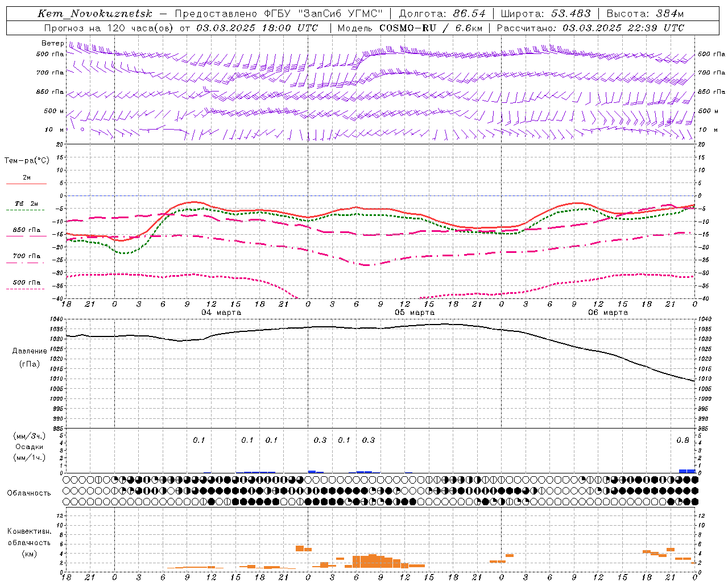Click the 0.8 precipitation value
Viewport: 728px width, 582px height.
[x=682, y=440]
